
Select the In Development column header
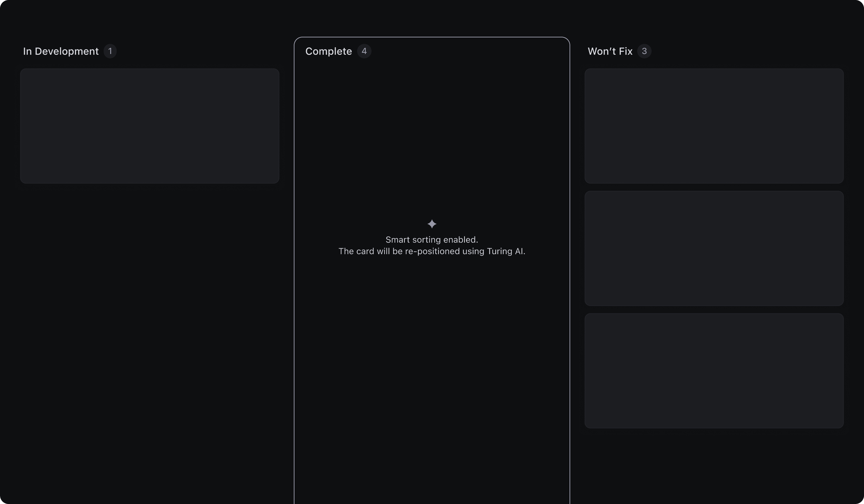tap(61, 51)
